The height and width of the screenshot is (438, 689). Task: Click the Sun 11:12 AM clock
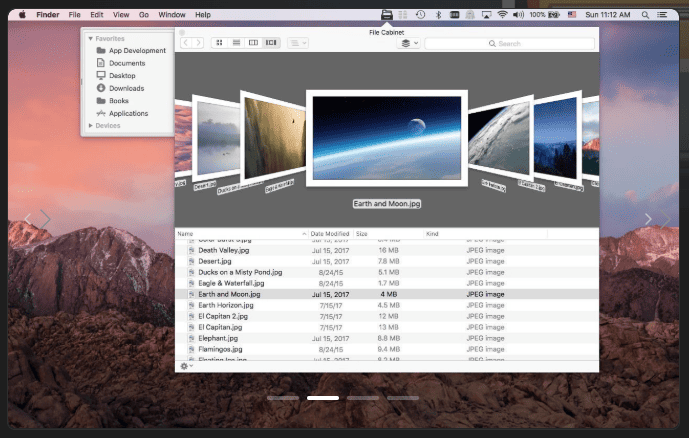[x=608, y=14]
